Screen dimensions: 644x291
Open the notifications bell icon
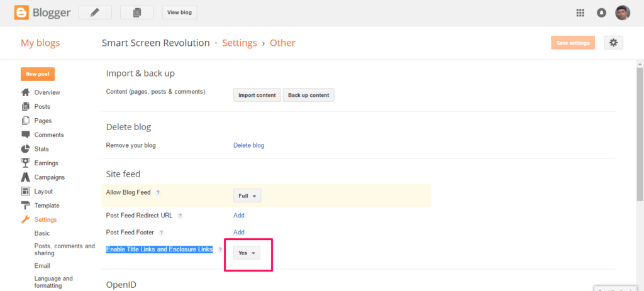click(x=601, y=13)
